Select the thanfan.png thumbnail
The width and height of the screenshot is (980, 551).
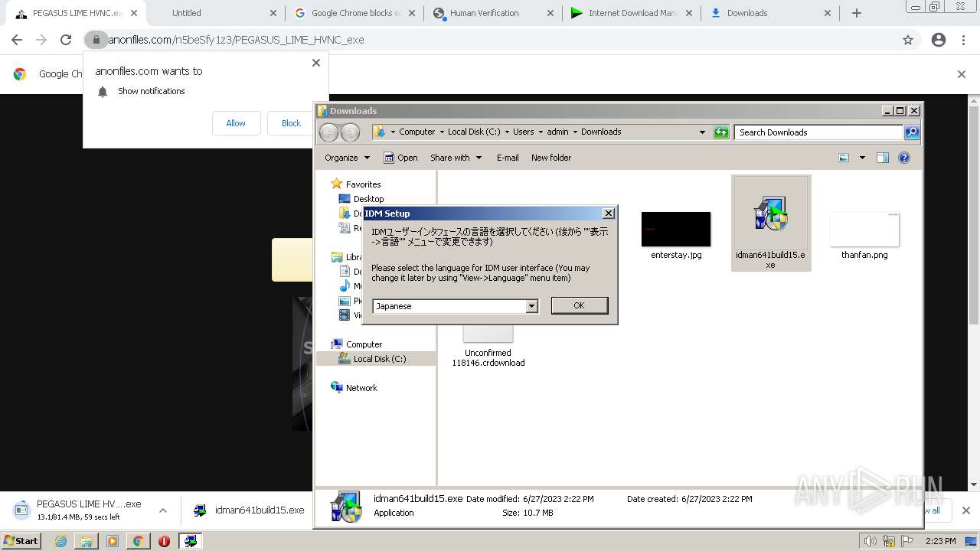tap(864, 230)
